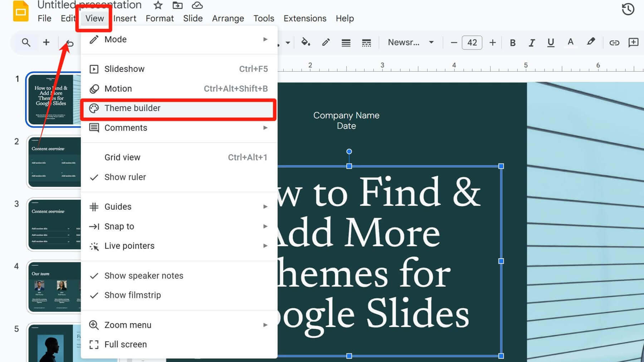Open the Google Slides home icon
This screenshot has height=362, width=644.
(21, 11)
